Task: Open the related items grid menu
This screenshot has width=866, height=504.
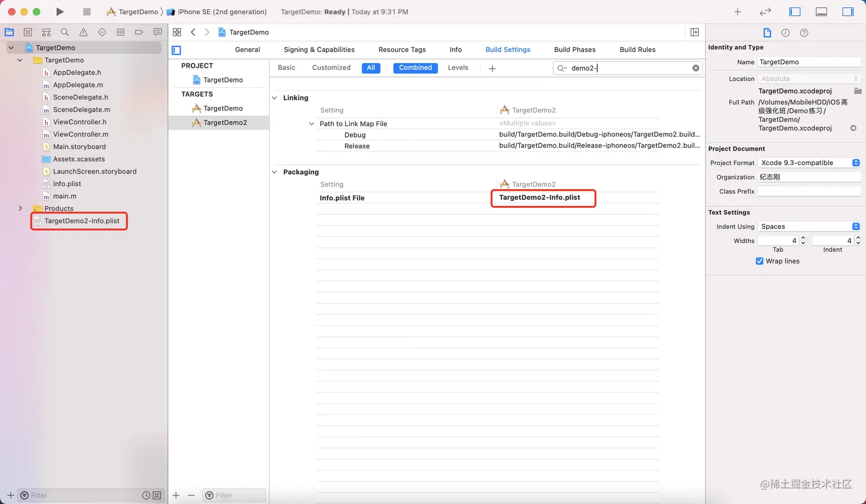Action: [177, 32]
